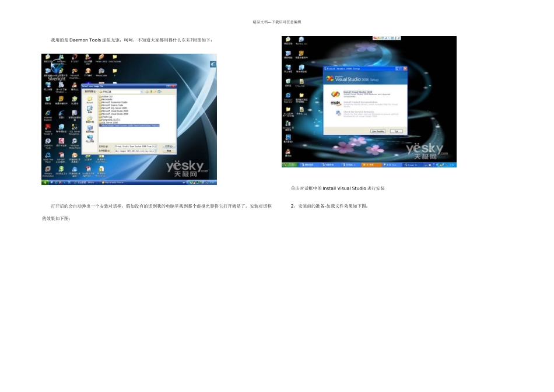Open QuickTime Player desktop icon
This screenshot has height=392, width=554.
(x=48, y=157)
